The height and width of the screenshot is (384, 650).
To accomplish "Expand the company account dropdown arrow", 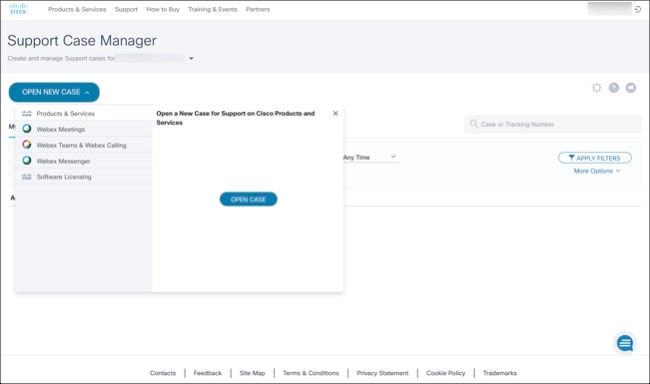I will tap(191, 58).
